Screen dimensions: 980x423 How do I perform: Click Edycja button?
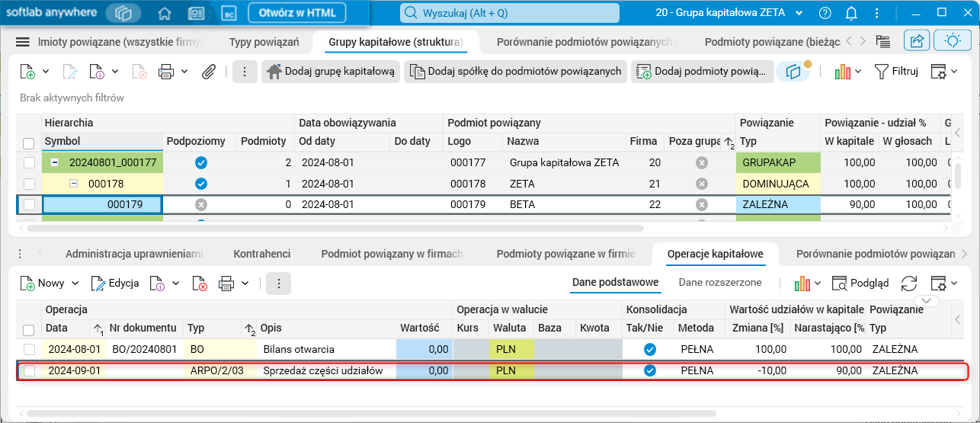115,284
